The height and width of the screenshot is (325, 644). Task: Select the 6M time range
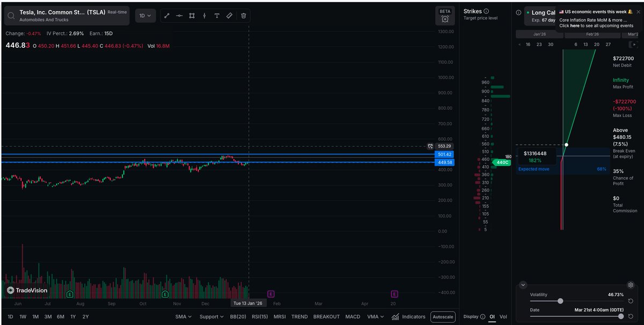[x=61, y=317]
